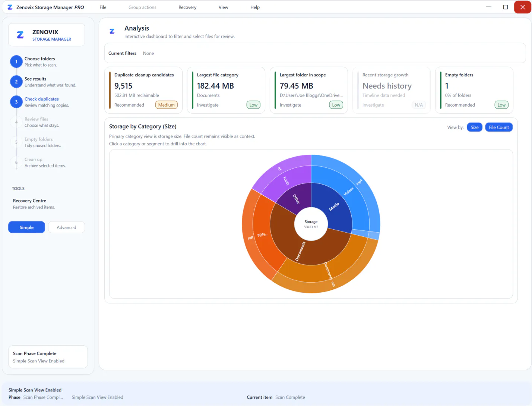532x406 pixels.
Task: Open Largest folder in scope card
Action: [309, 90]
